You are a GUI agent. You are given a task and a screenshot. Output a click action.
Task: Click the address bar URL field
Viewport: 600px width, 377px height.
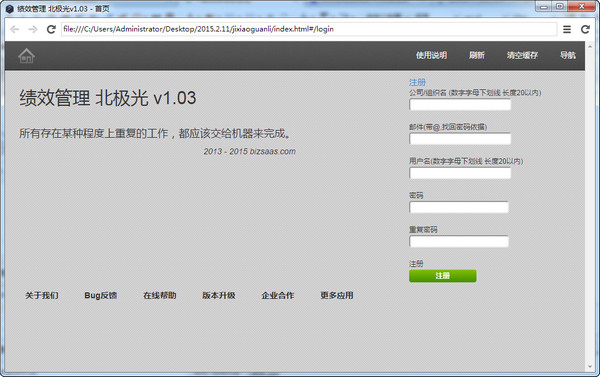(309, 29)
